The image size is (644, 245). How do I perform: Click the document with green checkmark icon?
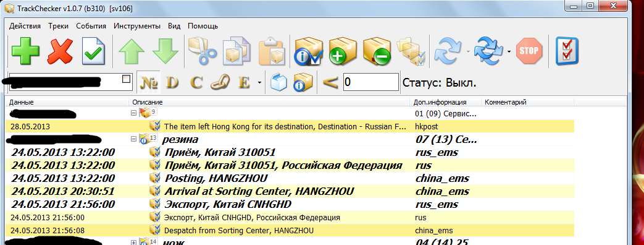point(93,51)
